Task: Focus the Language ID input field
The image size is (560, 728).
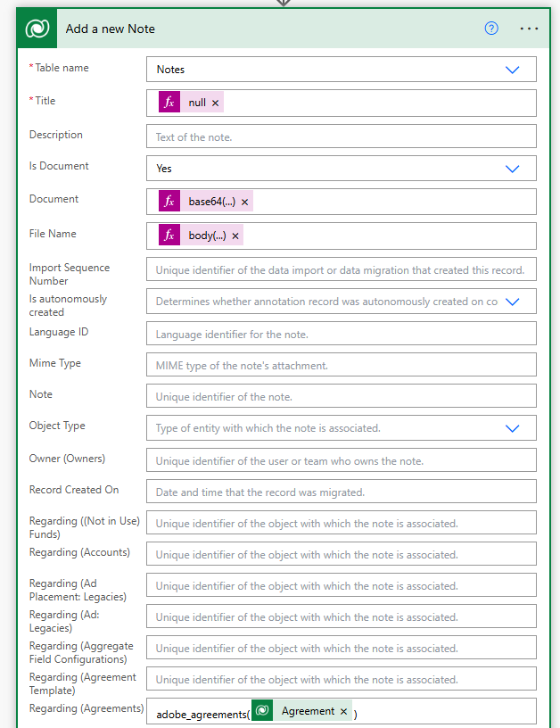Action: [341, 334]
